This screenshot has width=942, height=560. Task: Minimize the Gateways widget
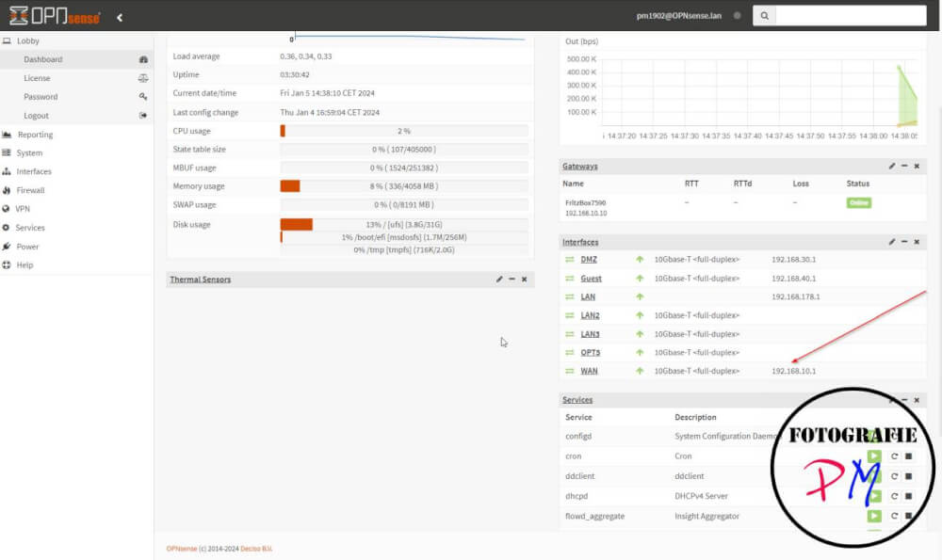pos(904,167)
